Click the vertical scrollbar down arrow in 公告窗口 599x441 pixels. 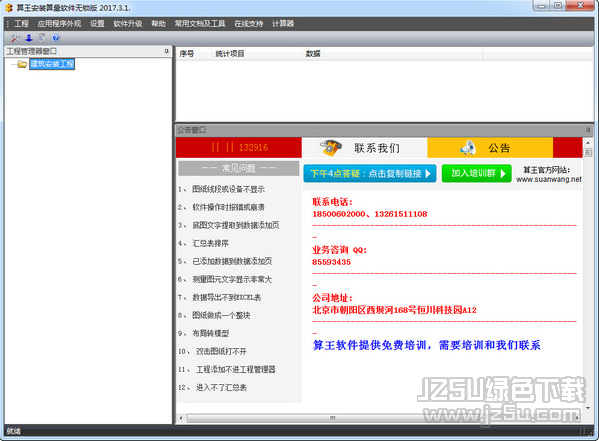(x=588, y=408)
